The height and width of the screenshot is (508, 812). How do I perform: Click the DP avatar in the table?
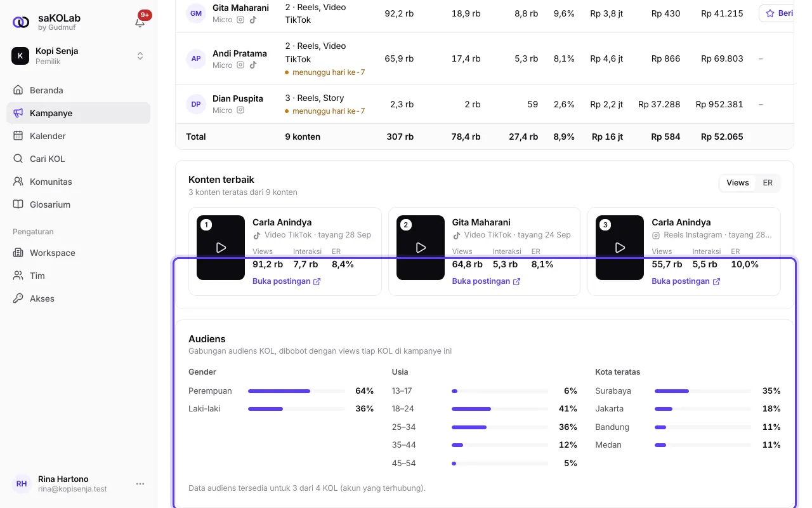tap(196, 104)
